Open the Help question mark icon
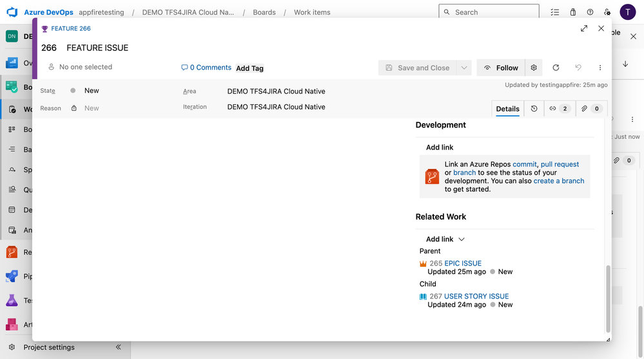 [590, 12]
